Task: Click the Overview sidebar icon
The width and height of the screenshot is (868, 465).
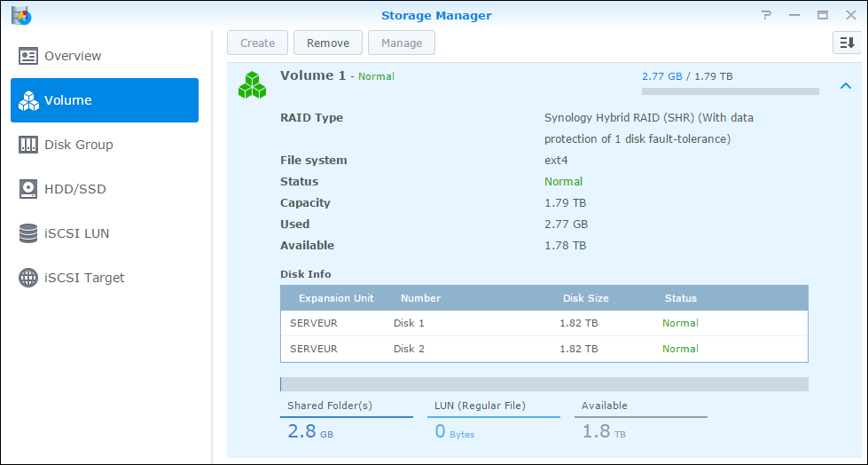Action: 28,56
